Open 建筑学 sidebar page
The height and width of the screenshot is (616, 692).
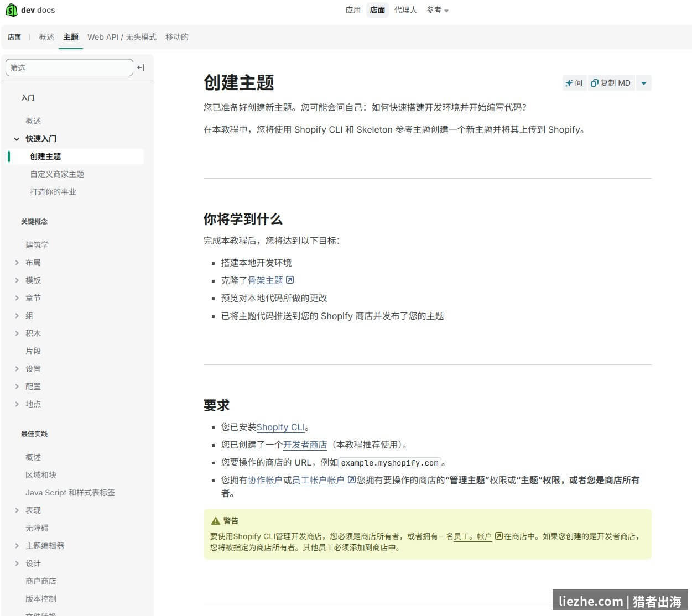click(37, 245)
